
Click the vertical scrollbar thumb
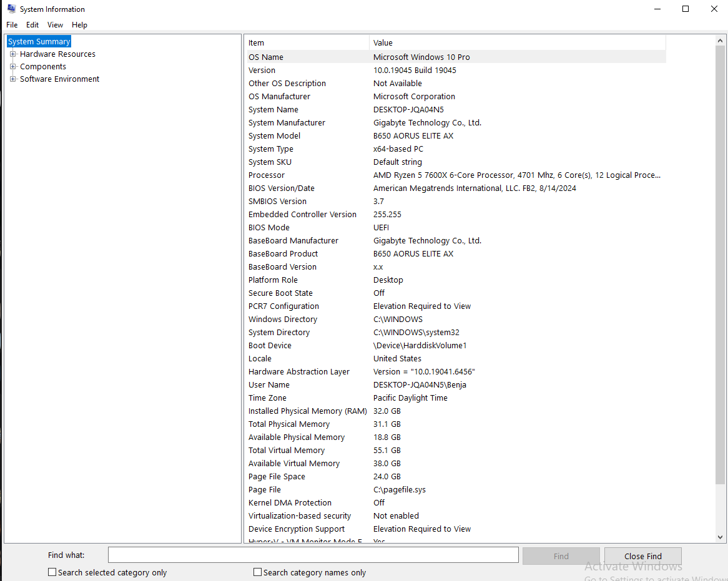click(x=720, y=265)
